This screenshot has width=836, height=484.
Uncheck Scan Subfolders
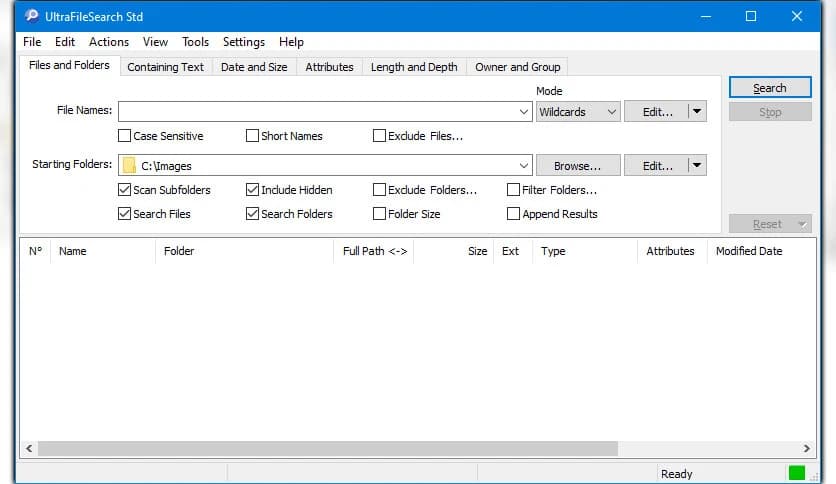[x=124, y=190]
